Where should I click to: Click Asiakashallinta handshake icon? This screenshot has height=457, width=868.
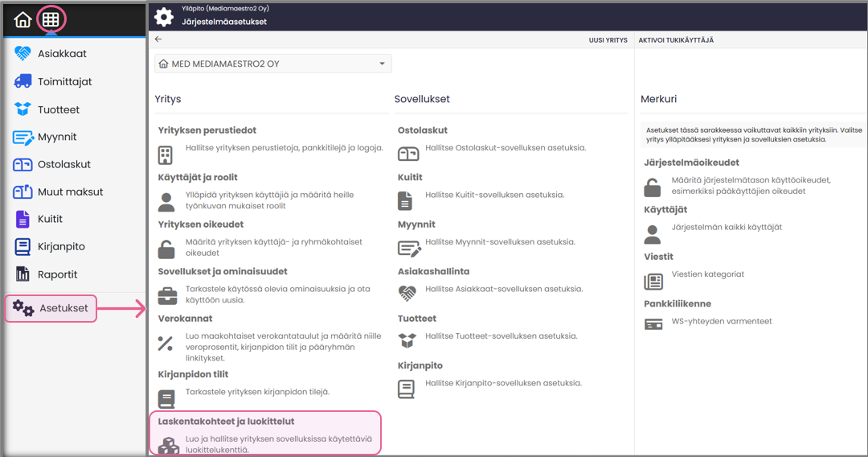coord(408,294)
